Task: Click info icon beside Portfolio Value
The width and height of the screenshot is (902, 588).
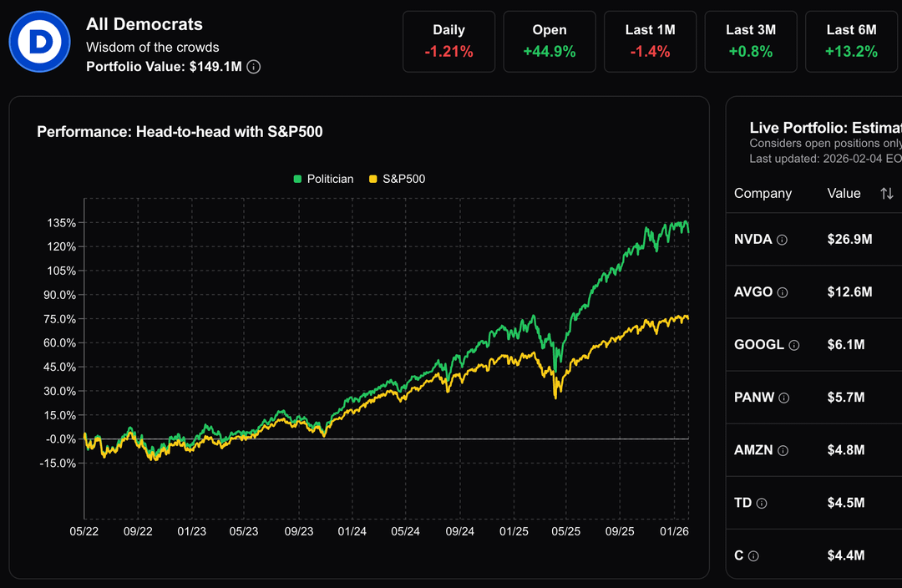Action: [x=254, y=67]
